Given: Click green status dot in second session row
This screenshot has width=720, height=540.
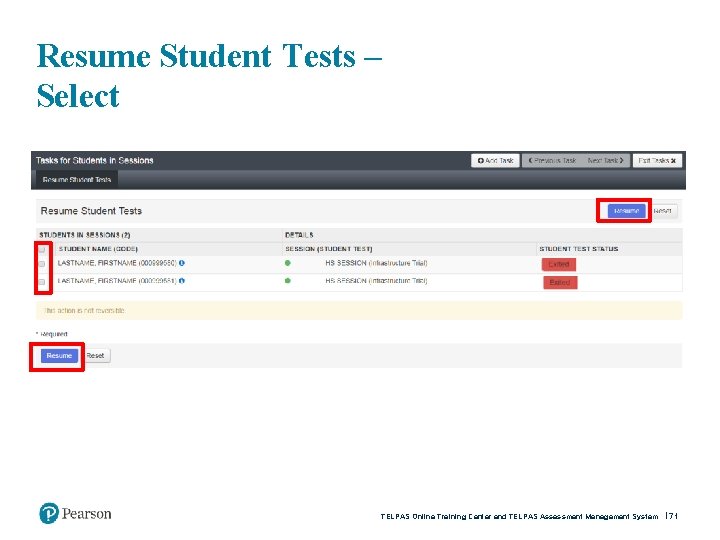Looking at the screenshot, I should [x=288, y=281].
